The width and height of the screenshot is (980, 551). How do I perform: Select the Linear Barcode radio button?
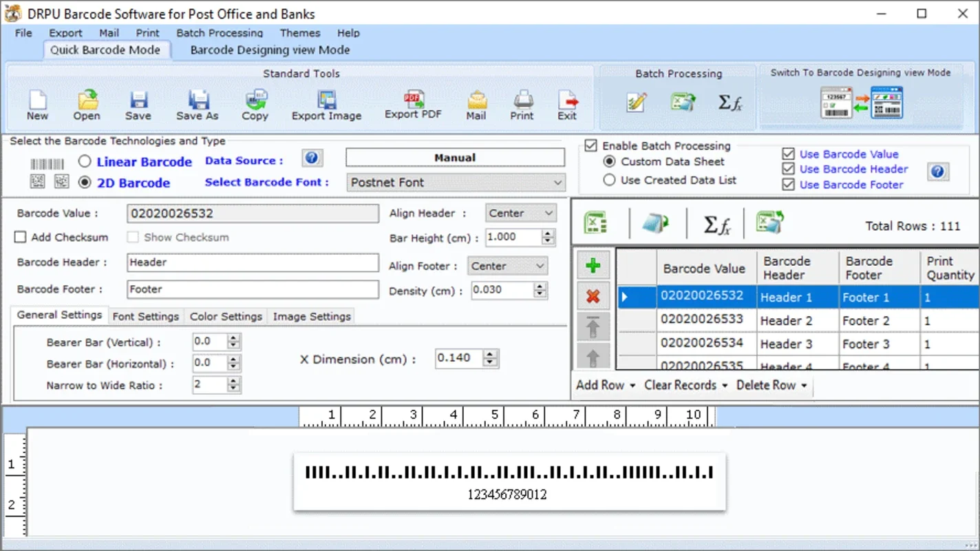[x=85, y=162]
